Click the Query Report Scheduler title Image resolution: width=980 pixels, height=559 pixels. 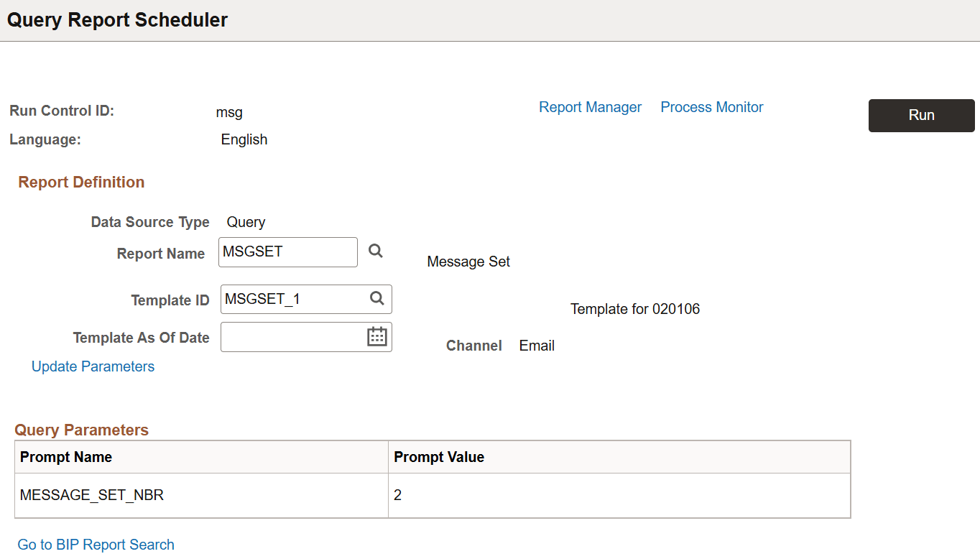[116, 19]
